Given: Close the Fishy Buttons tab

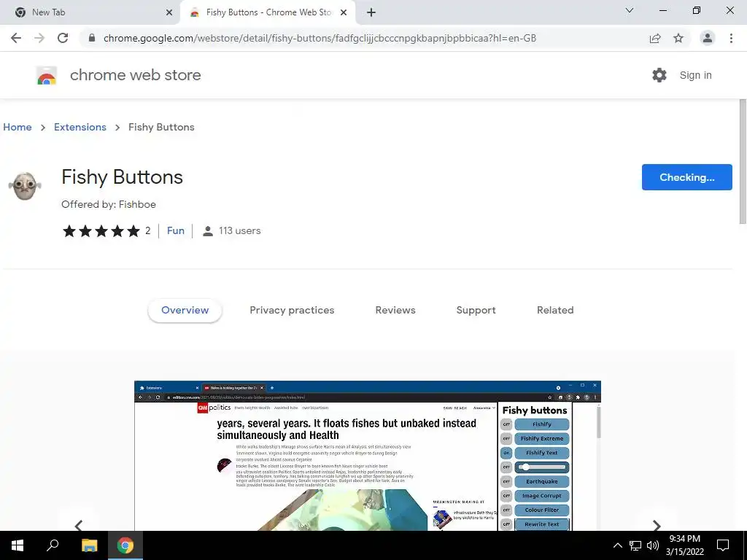Looking at the screenshot, I should click(344, 12).
